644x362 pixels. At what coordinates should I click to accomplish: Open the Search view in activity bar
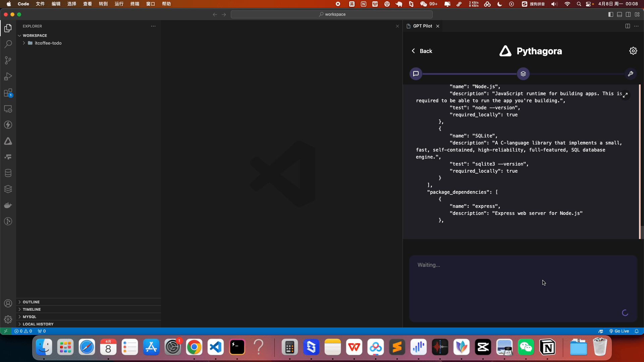point(8,44)
